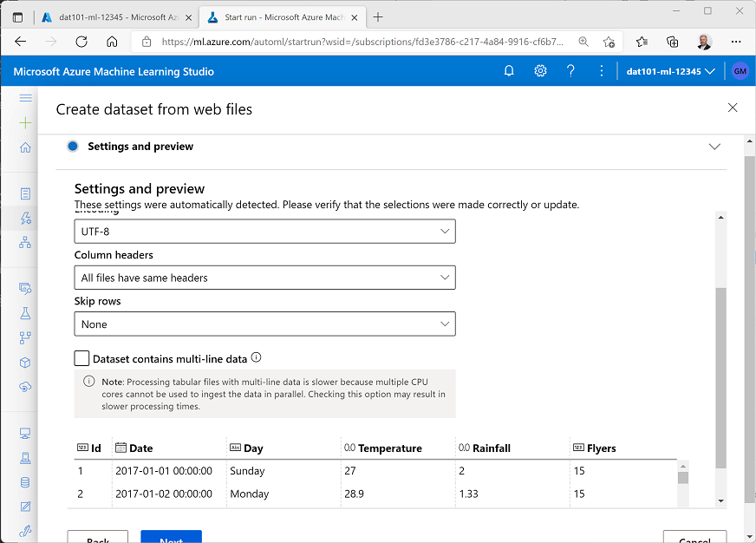Click the Next button
The image size is (756, 543).
[171, 537]
